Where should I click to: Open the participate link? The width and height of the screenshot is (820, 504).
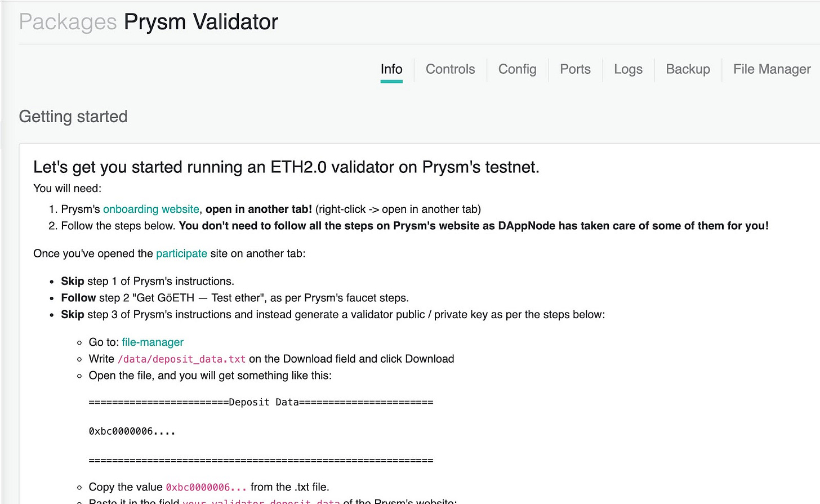point(181,253)
